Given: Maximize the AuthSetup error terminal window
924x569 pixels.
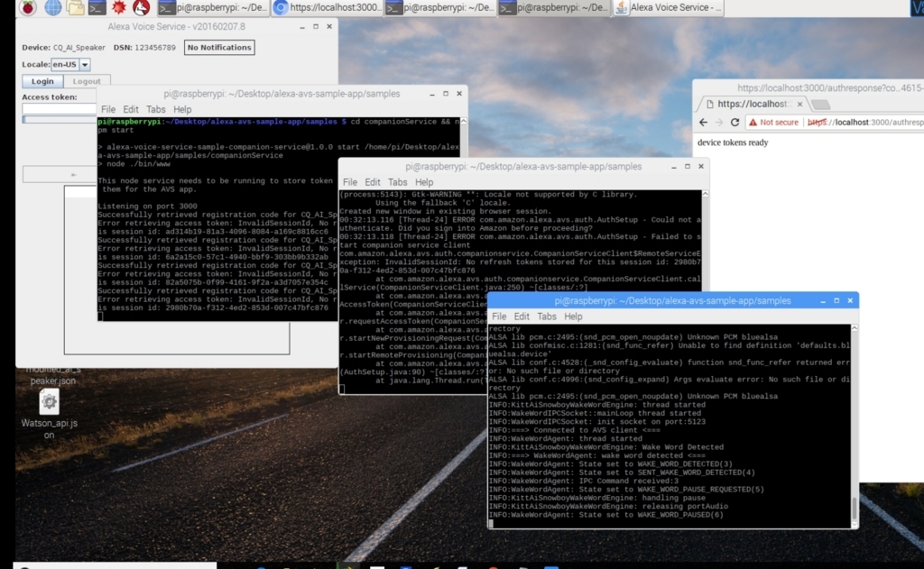Looking at the screenshot, I should (687, 167).
